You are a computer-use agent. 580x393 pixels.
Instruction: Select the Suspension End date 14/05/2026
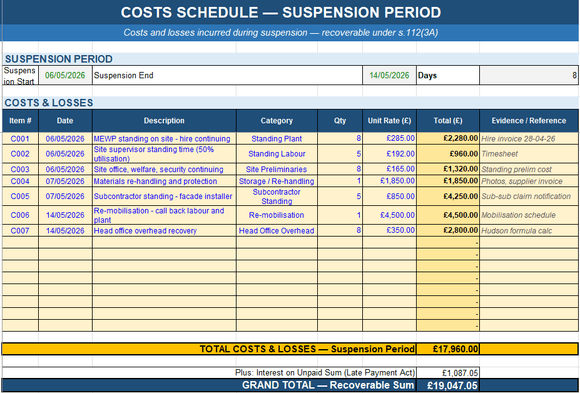point(389,75)
